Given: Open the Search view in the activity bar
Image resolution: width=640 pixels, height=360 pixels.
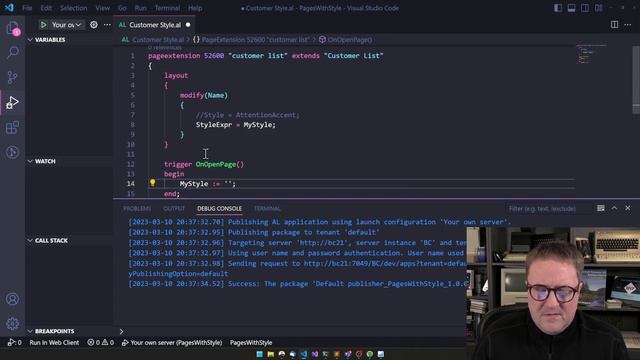Looking at the screenshot, I should click(13, 52).
